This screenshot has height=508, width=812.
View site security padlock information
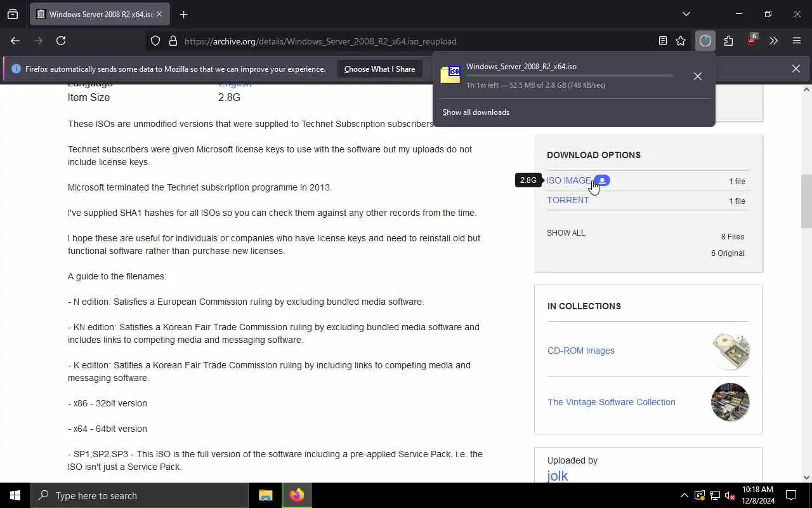[x=173, y=41]
